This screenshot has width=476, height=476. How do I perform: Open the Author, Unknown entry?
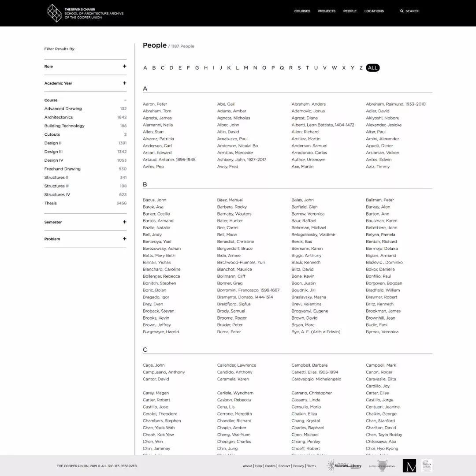click(309, 160)
